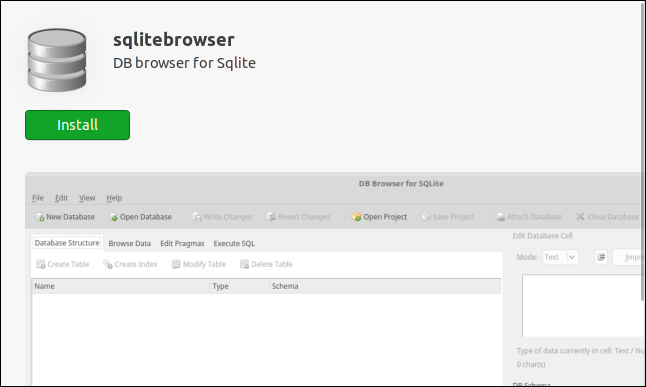
Task: Switch to the Database Structure tab
Action: (x=67, y=243)
